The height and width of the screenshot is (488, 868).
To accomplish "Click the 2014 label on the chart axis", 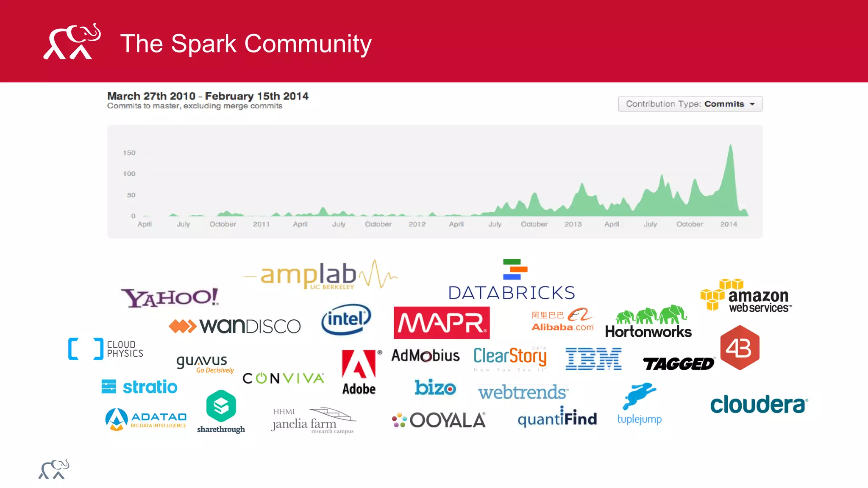I will click(729, 224).
